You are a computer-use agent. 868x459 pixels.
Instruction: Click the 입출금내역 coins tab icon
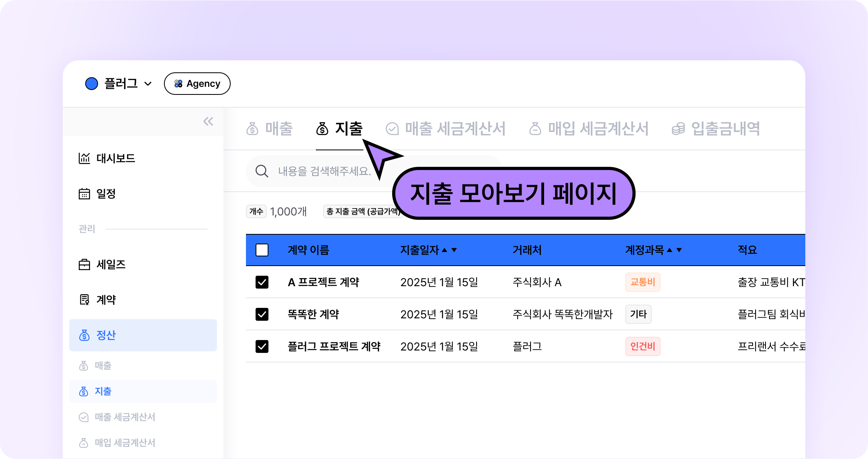click(x=678, y=129)
